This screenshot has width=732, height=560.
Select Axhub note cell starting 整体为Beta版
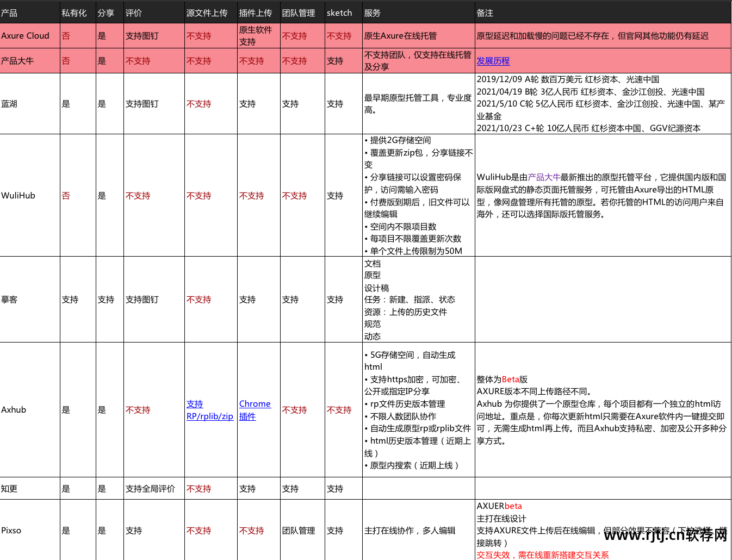pos(603,410)
